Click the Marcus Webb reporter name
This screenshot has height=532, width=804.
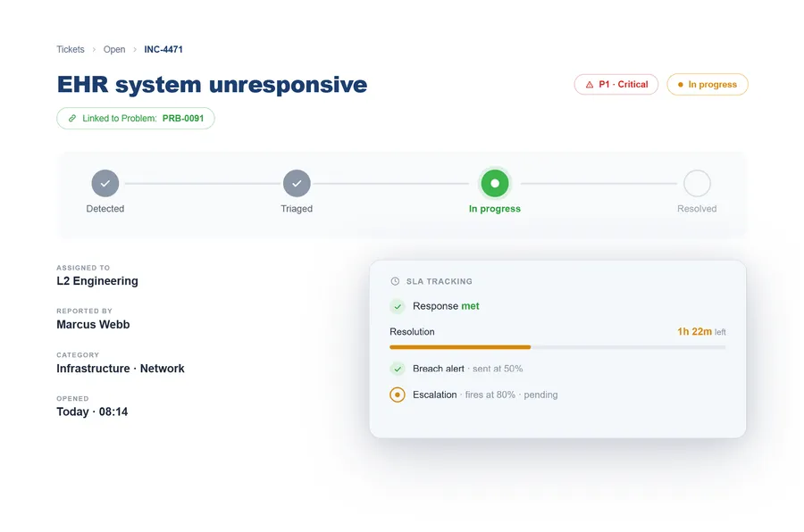[93, 324]
